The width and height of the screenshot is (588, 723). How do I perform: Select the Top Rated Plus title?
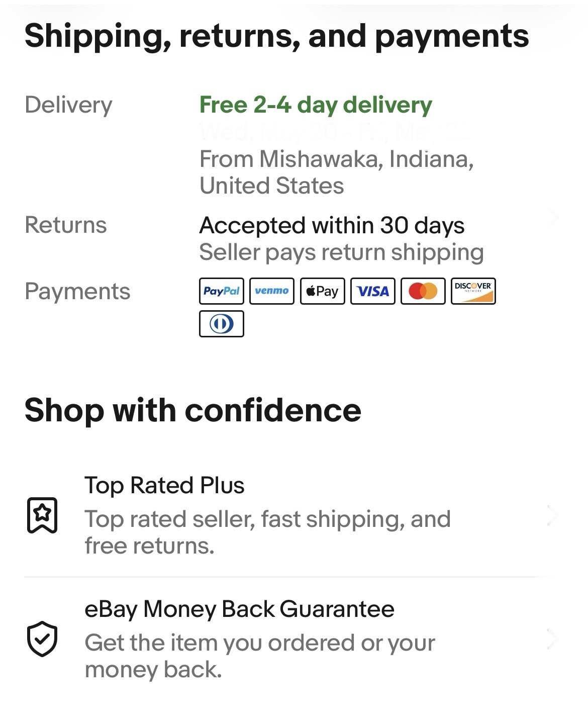click(x=164, y=486)
